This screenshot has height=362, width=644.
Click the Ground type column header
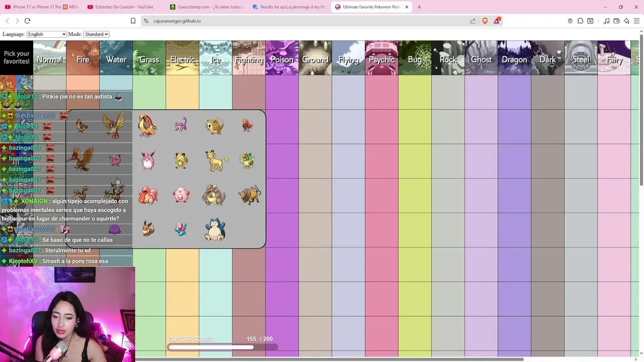tap(315, 58)
